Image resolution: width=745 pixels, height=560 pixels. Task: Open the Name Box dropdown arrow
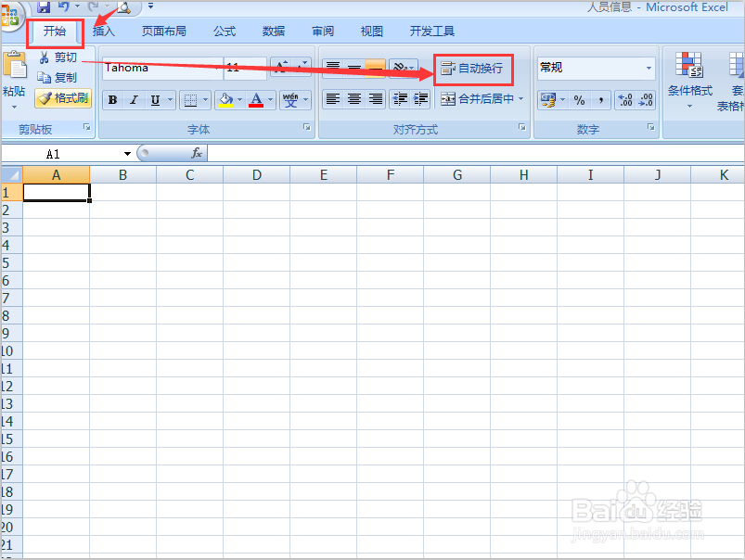tap(127, 153)
